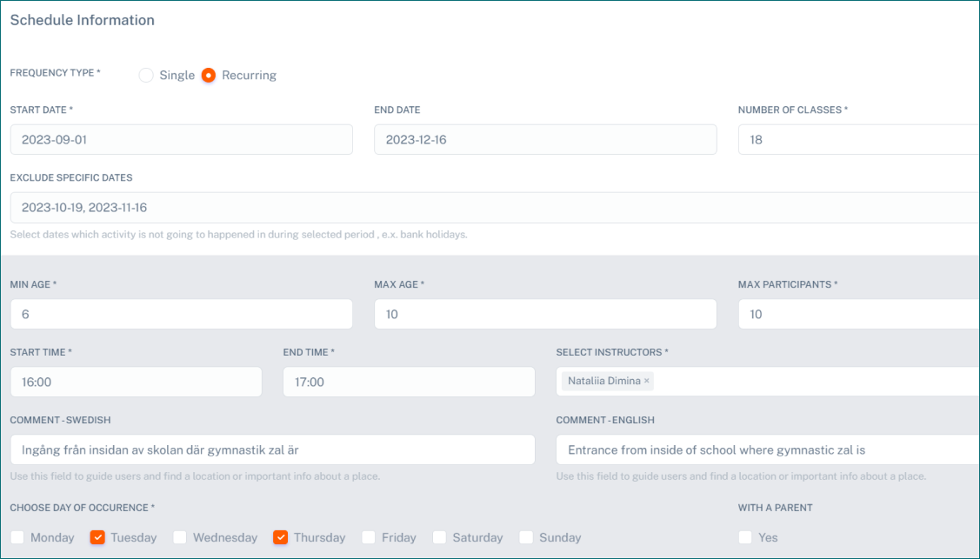
Task: Edit the Start Time field
Action: (x=136, y=382)
